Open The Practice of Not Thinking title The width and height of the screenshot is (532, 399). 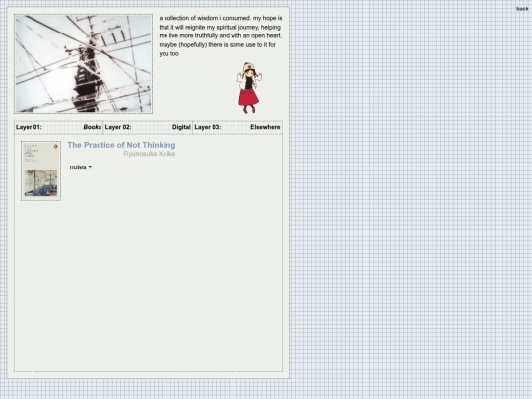click(121, 145)
